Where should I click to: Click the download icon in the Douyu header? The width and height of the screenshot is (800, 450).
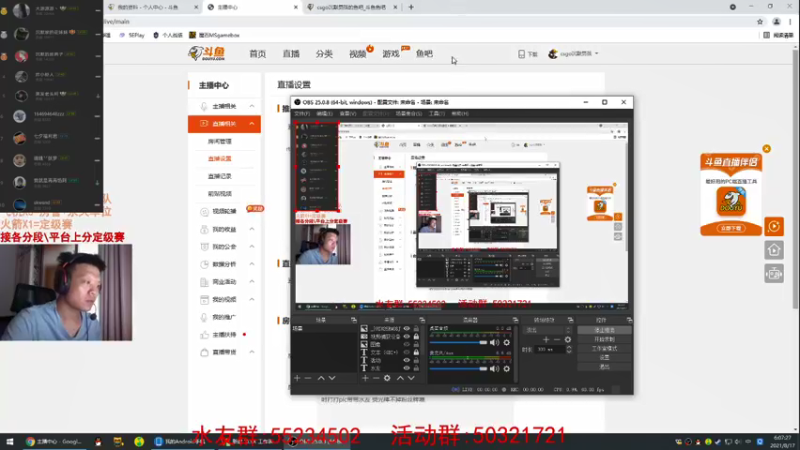[521, 54]
